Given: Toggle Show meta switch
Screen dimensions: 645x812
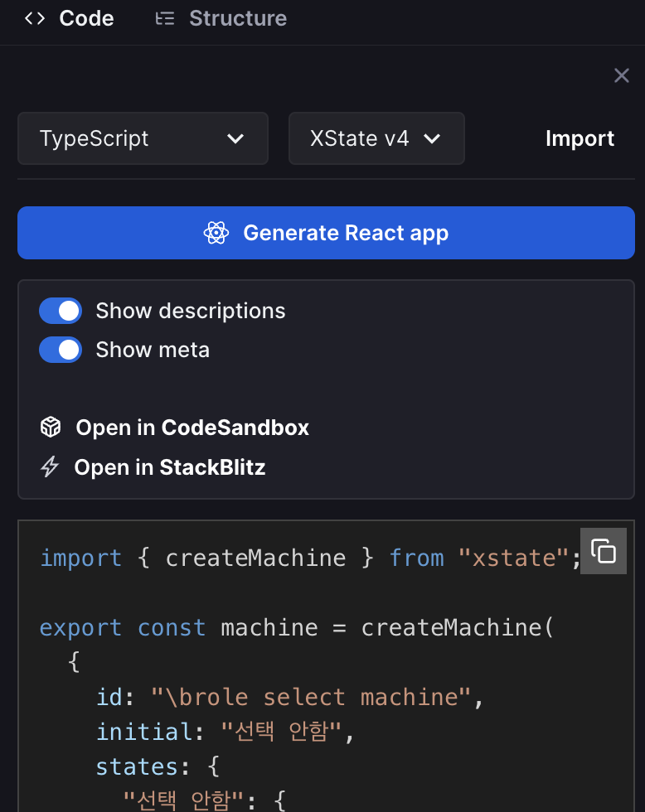Looking at the screenshot, I should tap(61, 350).
